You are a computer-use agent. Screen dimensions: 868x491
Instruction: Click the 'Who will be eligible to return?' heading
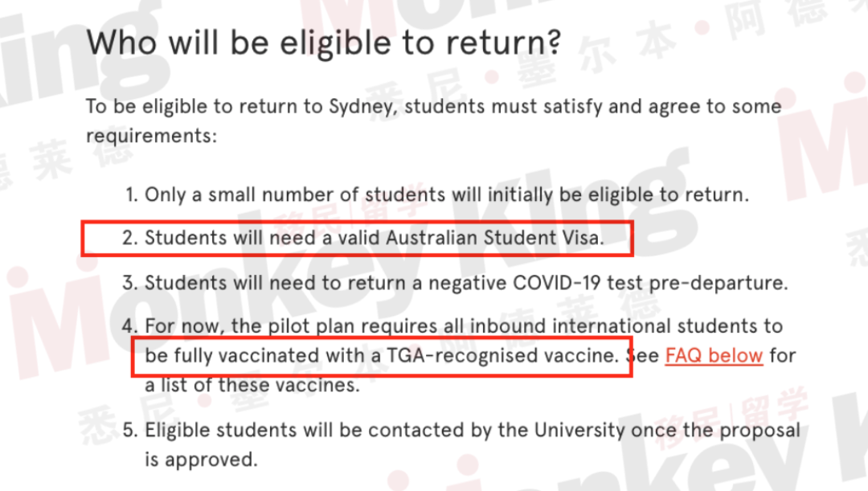coord(324,43)
